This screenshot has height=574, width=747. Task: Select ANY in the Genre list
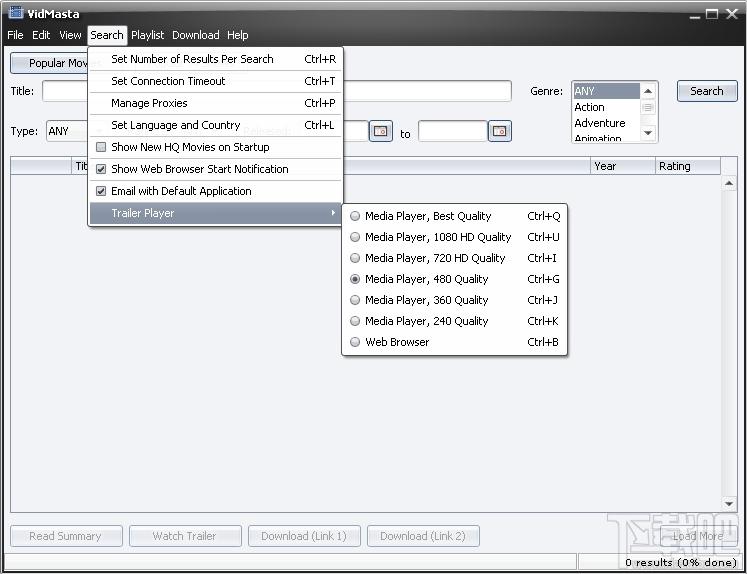coord(606,91)
